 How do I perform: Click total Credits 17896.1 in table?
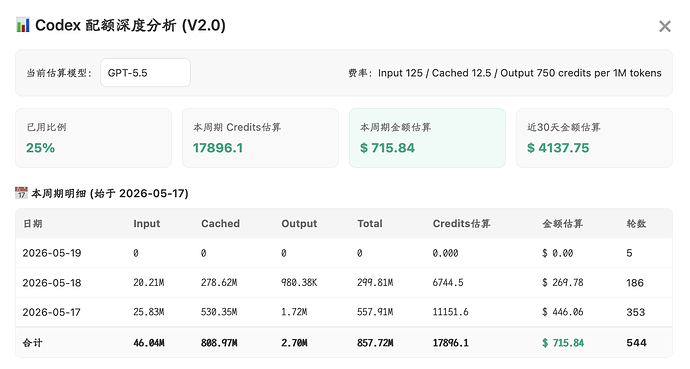point(451,343)
